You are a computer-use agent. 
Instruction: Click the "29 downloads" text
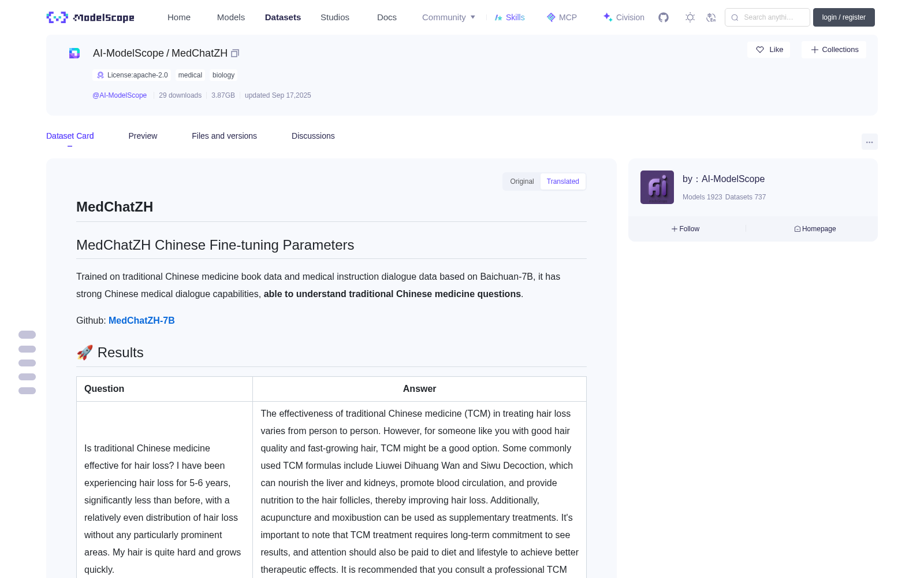(x=180, y=95)
